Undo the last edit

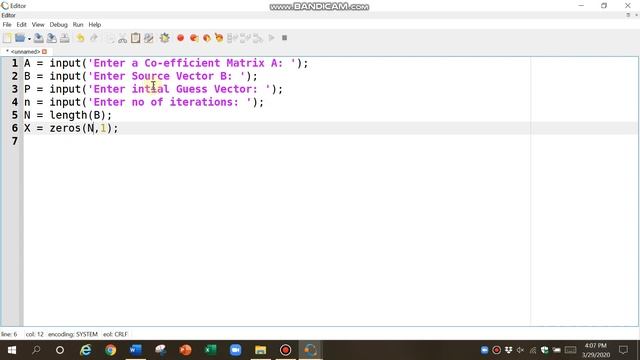(80, 38)
